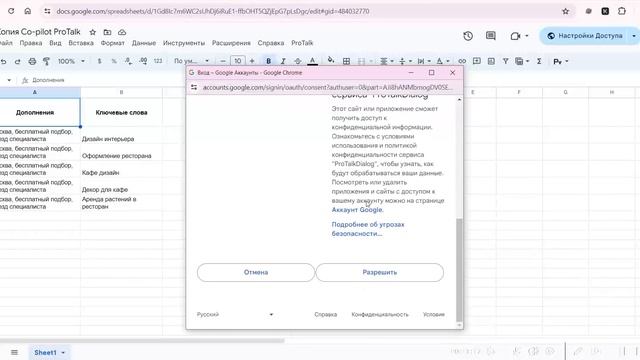640x360 pixels.
Task: Bookmark the page with the star icon
Action: point(565,11)
